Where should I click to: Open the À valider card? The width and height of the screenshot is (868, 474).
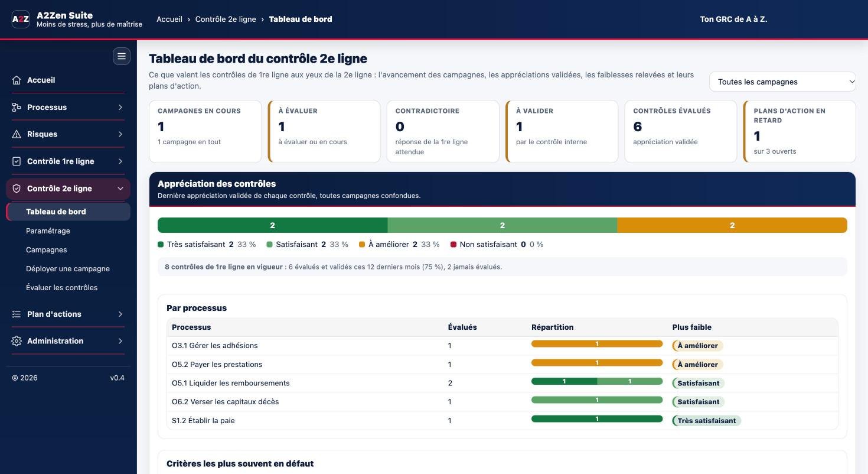point(562,131)
